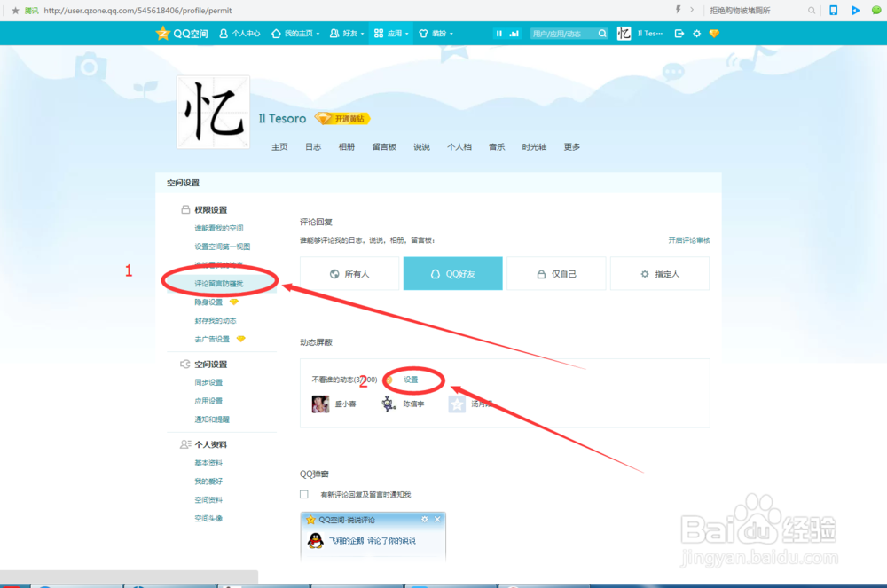Switch to the 相册 tab
887x588 pixels.
pyautogui.click(x=346, y=147)
